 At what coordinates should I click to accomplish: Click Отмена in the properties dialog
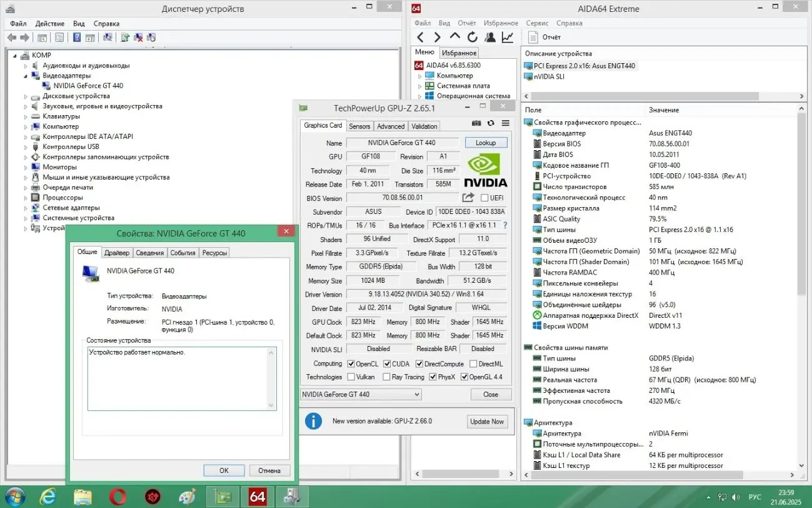(x=269, y=470)
